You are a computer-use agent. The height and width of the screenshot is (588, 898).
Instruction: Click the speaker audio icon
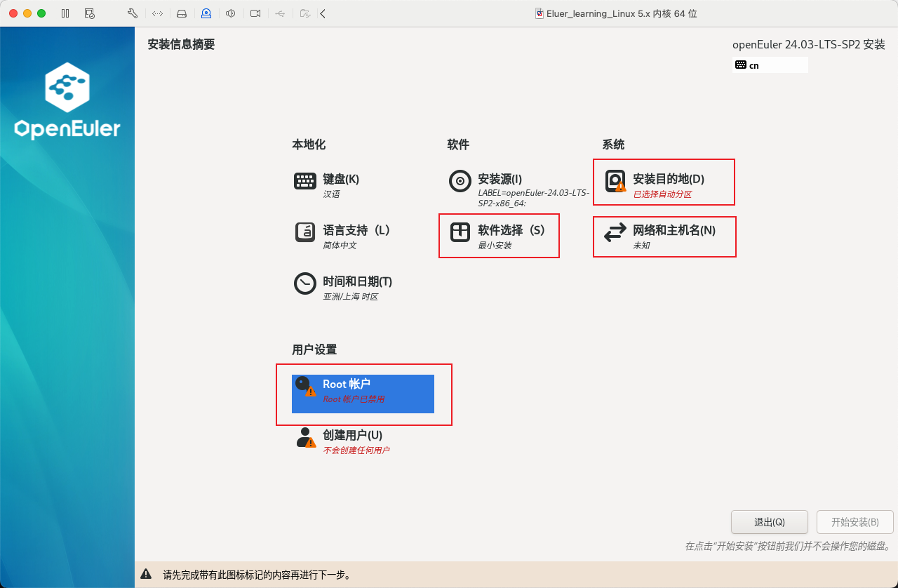click(231, 13)
